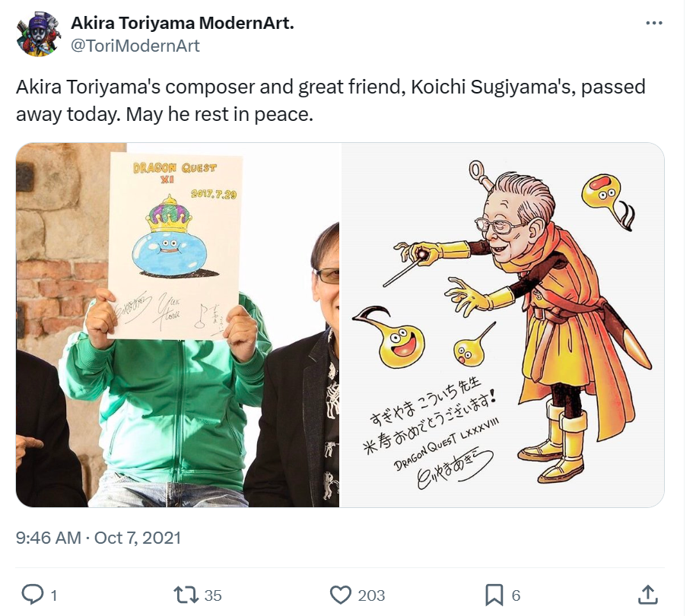Click the retweet arrows icon

tap(186, 595)
